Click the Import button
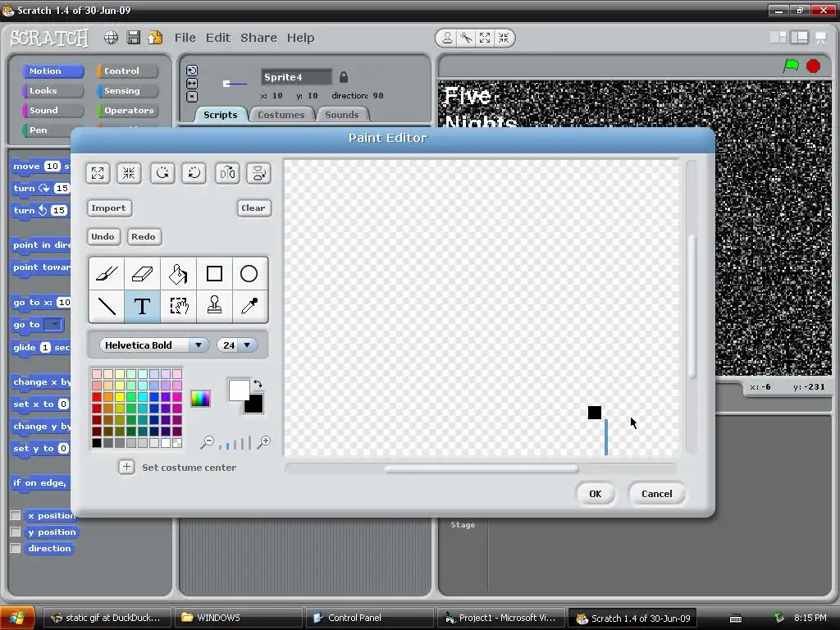Image resolution: width=840 pixels, height=630 pixels. click(109, 208)
